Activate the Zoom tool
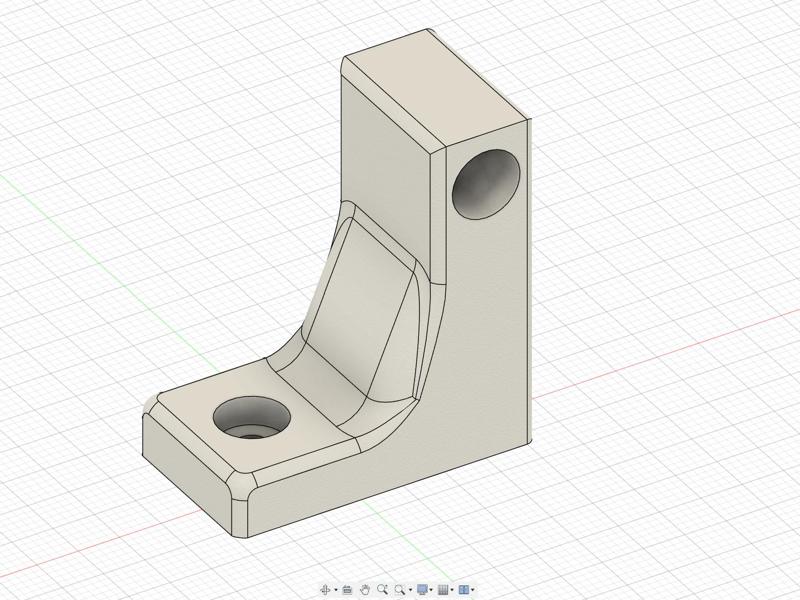Viewport: 800px width, 600px height. [383, 588]
